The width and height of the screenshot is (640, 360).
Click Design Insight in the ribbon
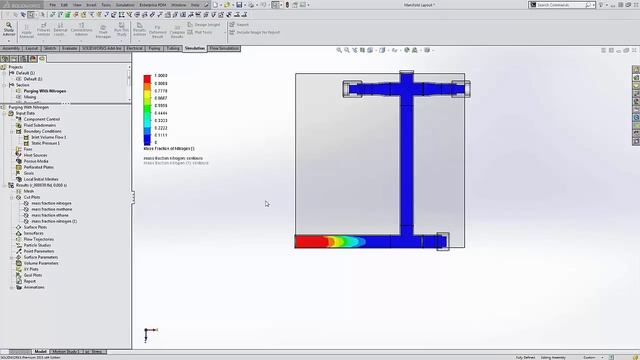coord(204,25)
